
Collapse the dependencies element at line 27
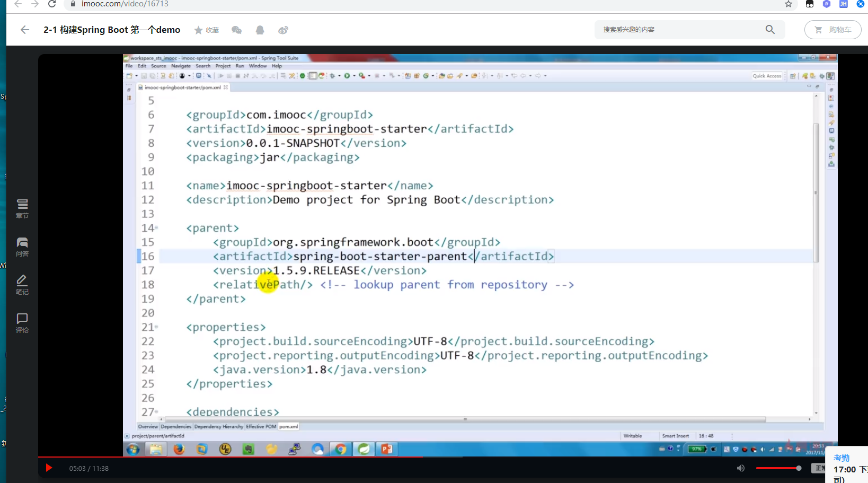point(156,412)
